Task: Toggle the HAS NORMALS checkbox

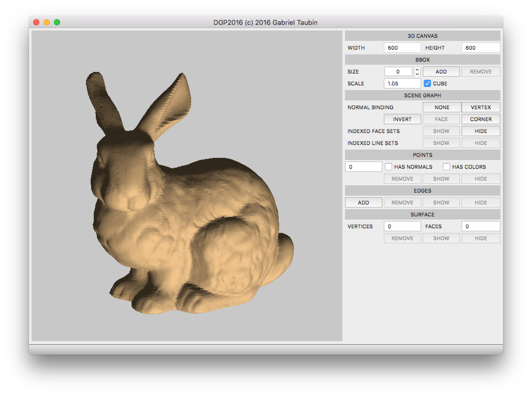Action: pos(388,167)
